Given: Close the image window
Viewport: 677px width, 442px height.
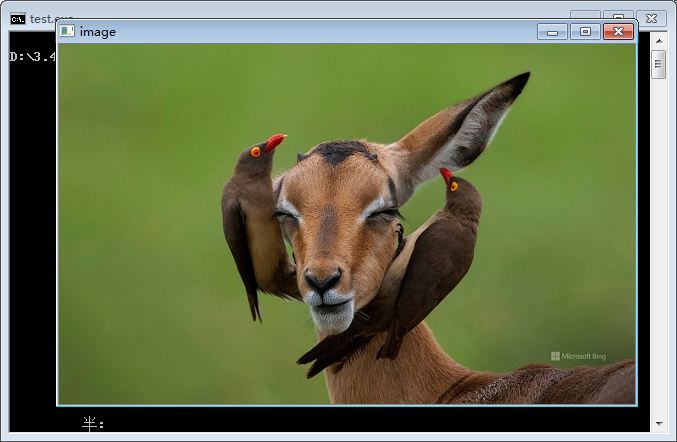Looking at the screenshot, I should pos(619,32).
